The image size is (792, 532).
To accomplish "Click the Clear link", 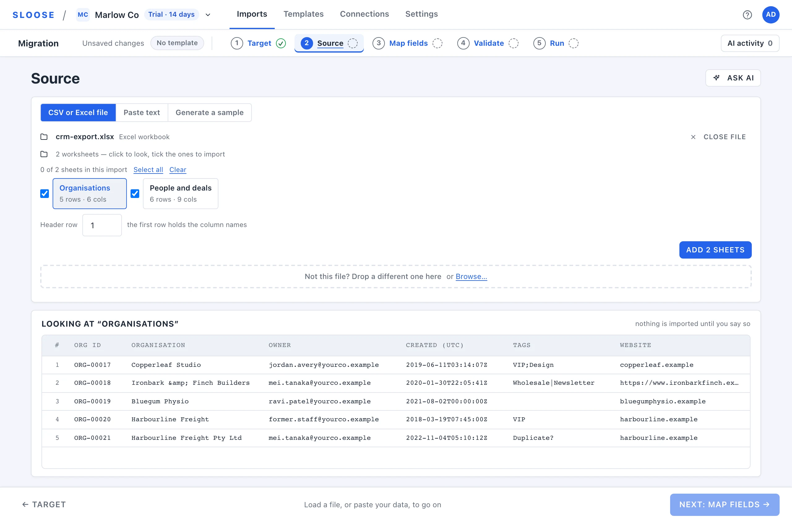I will tap(178, 169).
